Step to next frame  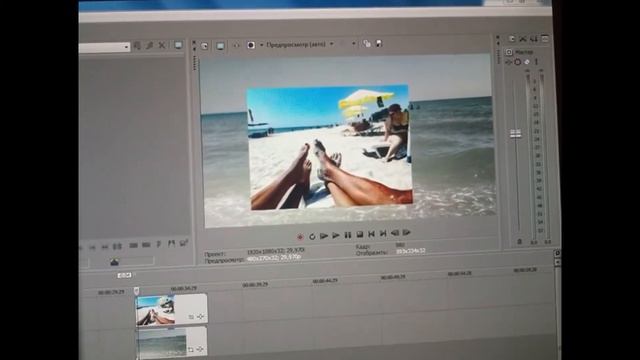[x=407, y=232]
